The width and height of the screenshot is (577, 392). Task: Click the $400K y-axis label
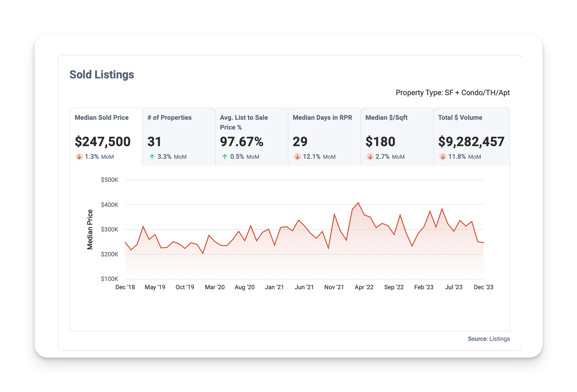coord(109,205)
